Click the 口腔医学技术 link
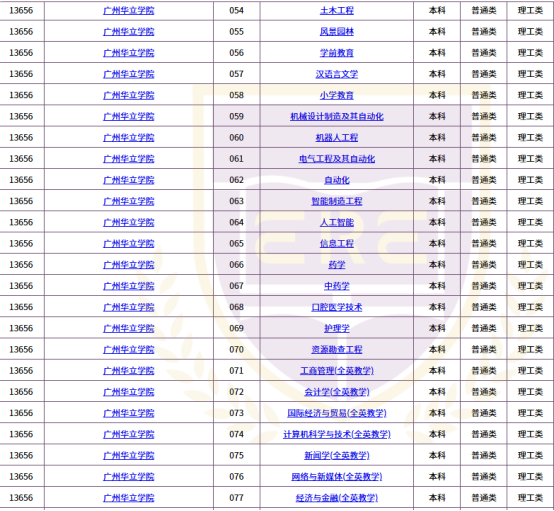 (336, 307)
